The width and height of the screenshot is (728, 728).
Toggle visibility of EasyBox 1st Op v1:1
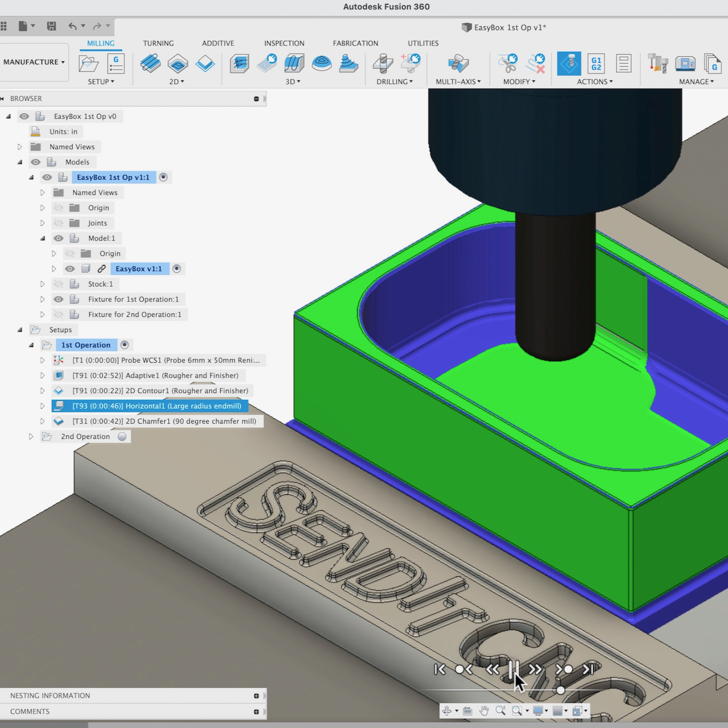[x=47, y=177]
